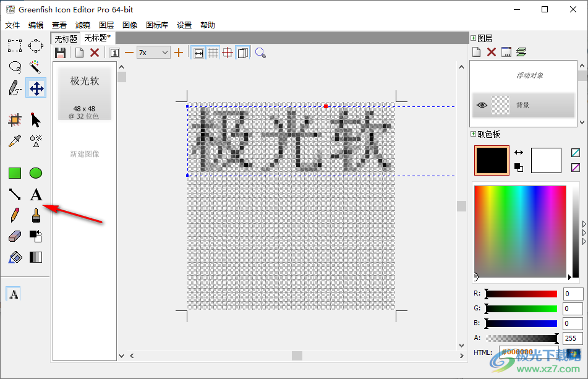588x379 pixels.
Task: Create a new layer in the layers panel
Action: point(477,52)
